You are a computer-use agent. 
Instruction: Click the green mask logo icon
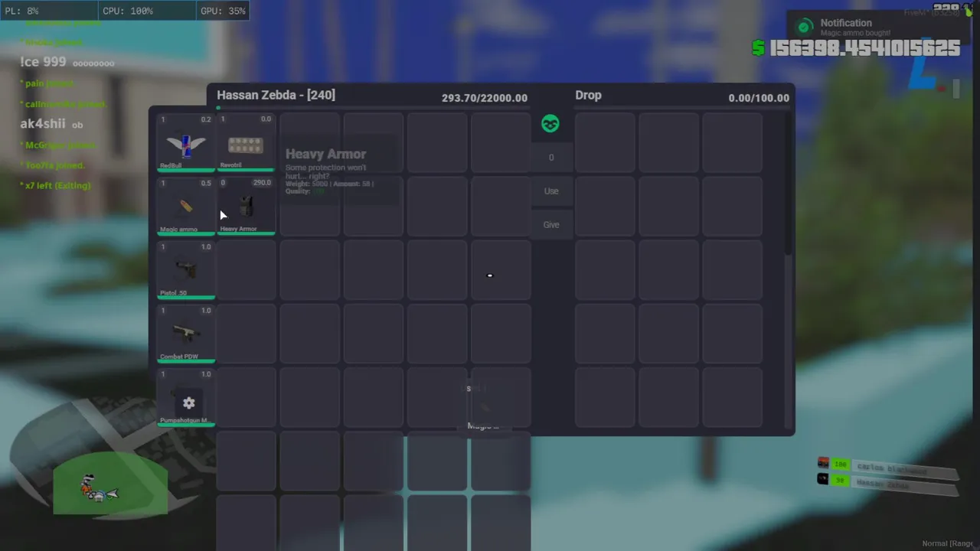550,124
